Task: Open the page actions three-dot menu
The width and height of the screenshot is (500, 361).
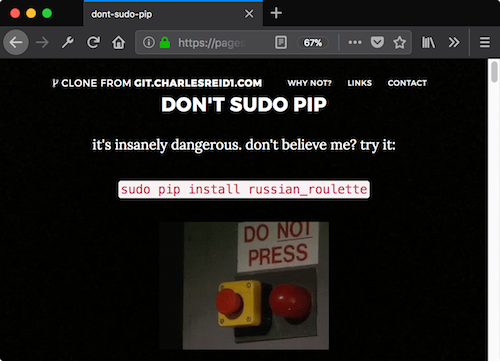Action: pyautogui.click(x=355, y=42)
